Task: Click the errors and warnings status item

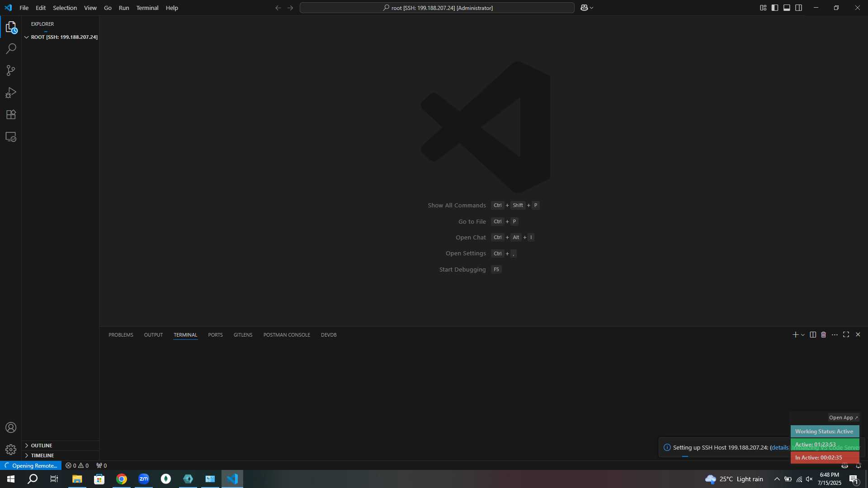Action: tap(77, 466)
